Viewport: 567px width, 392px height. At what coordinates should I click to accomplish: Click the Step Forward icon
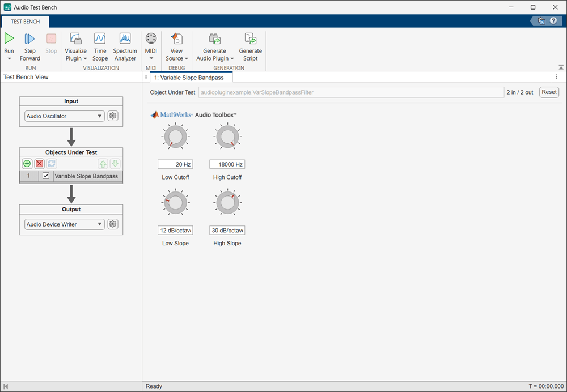[29, 39]
